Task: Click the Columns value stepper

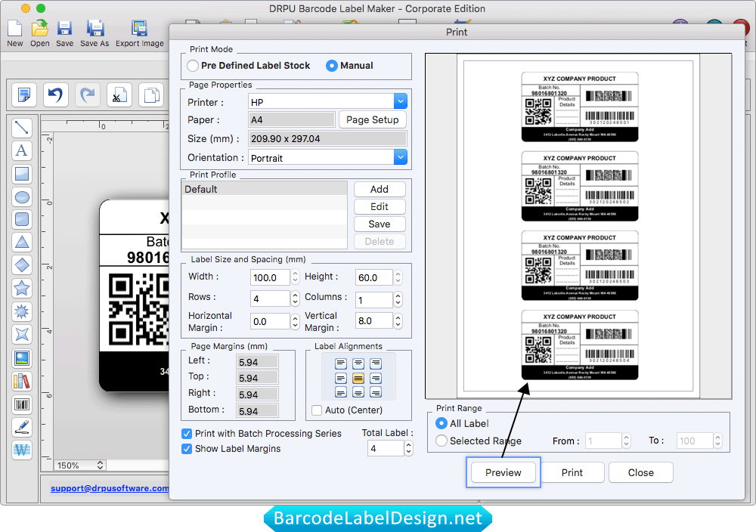Action: pos(398,300)
